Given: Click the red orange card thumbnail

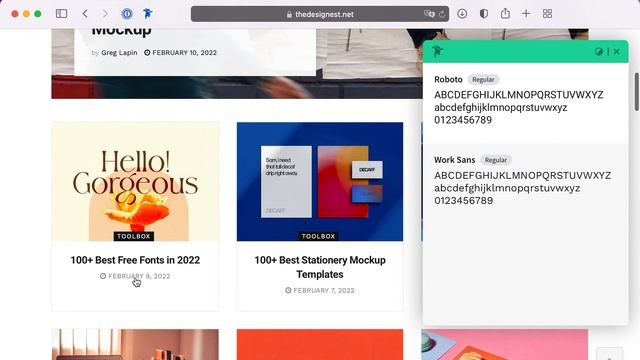Looking at the screenshot, I should click(320, 344).
